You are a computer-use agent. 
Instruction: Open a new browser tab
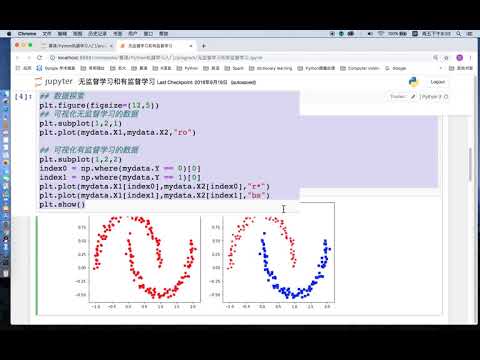tap(204, 46)
